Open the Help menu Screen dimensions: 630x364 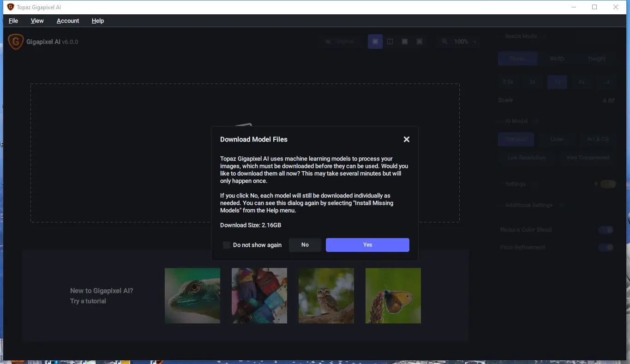click(98, 21)
